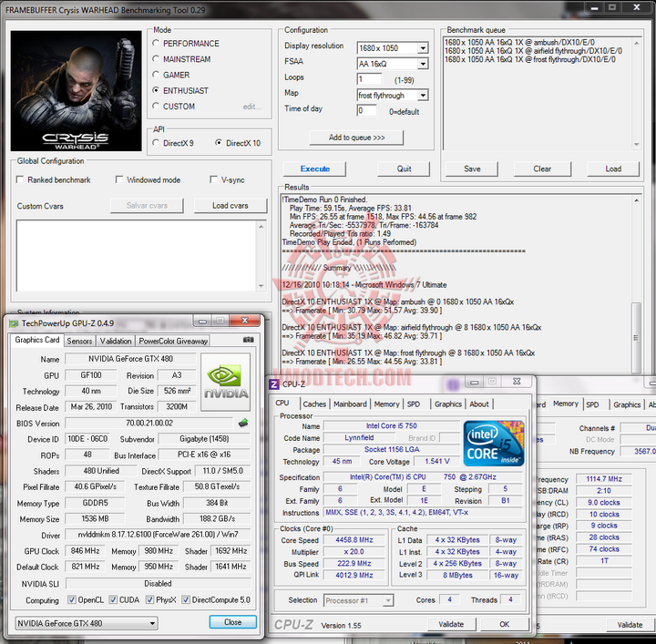The height and width of the screenshot is (644, 656).
Task: Click the Loops input field
Action: [369, 79]
